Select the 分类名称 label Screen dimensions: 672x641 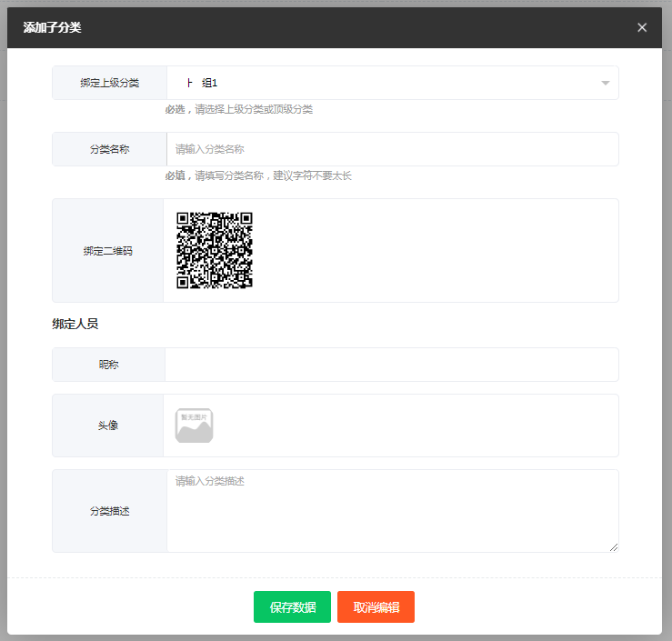click(110, 149)
